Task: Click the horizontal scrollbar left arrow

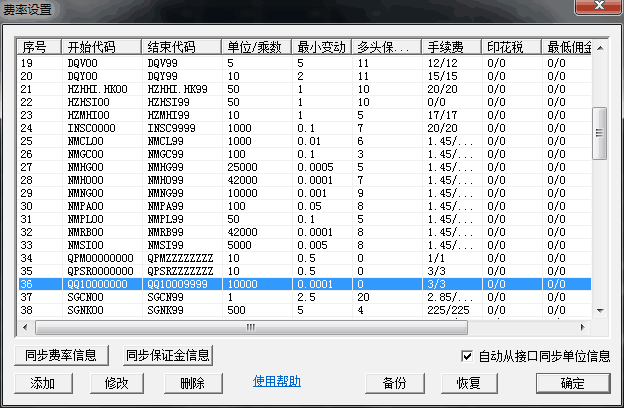Action: pos(25,327)
